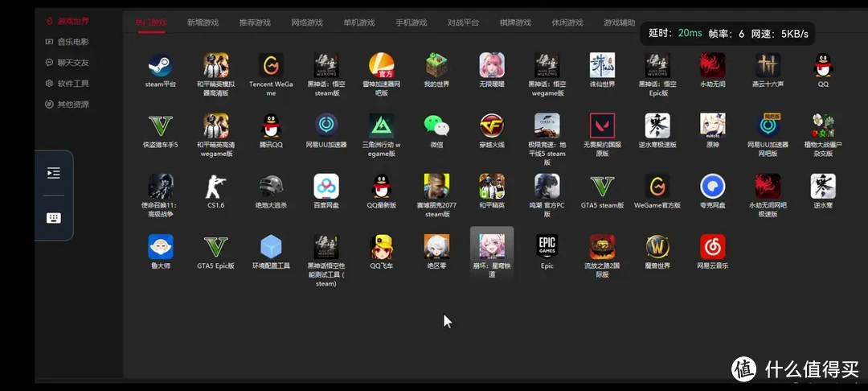Open 微信 app icon
The image size is (868, 391).
click(x=436, y=126)
